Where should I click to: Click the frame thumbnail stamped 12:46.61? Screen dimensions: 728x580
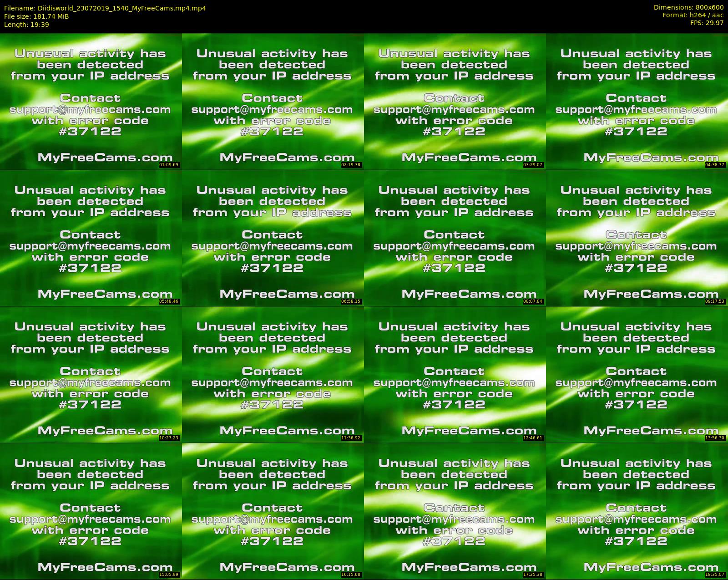[455, 375]
